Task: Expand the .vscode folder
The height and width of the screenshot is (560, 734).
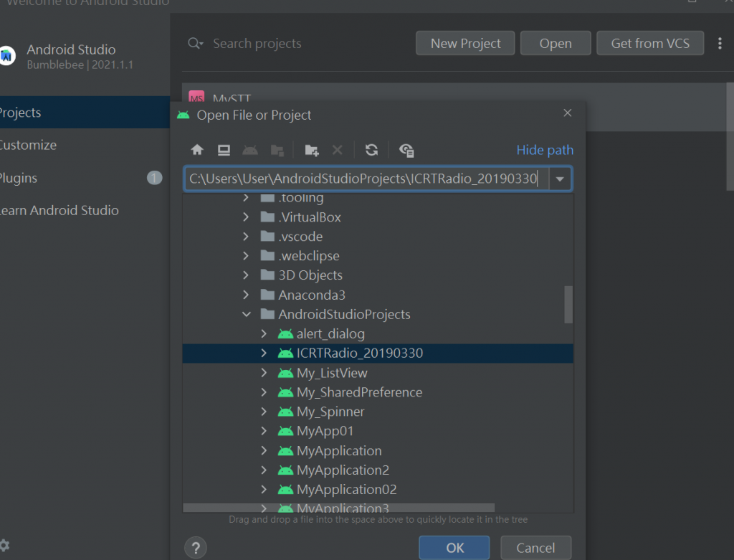Action: click(x=247, y=237)
